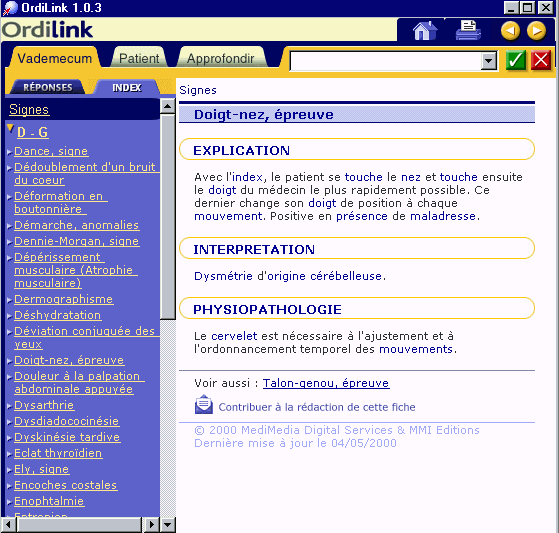Open the Dermographisme index entry
This screenshot has width=559, height=533.
tap(63, 299)
